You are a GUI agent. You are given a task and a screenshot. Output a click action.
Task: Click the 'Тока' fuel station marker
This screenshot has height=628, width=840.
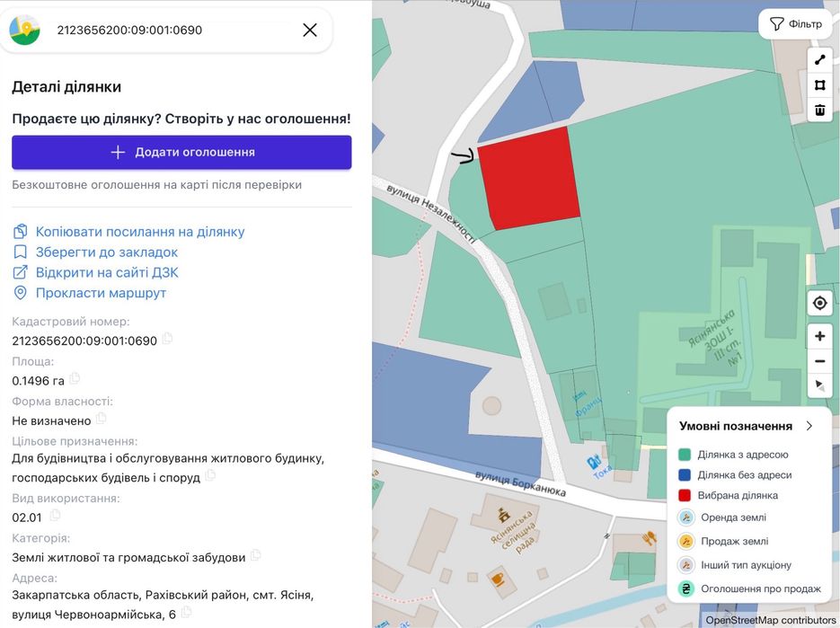pyautogui.click(x=595, y=462)
